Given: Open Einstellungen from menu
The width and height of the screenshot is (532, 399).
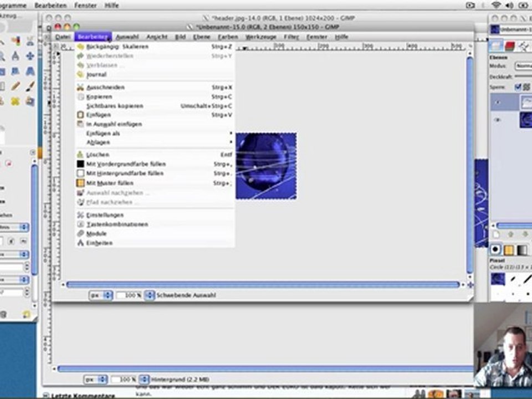Looking at the screenshot, I should (x=155, y=215).
